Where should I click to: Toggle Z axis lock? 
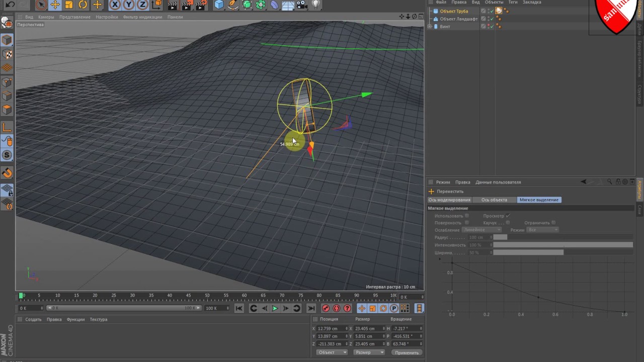pos(143,5)
